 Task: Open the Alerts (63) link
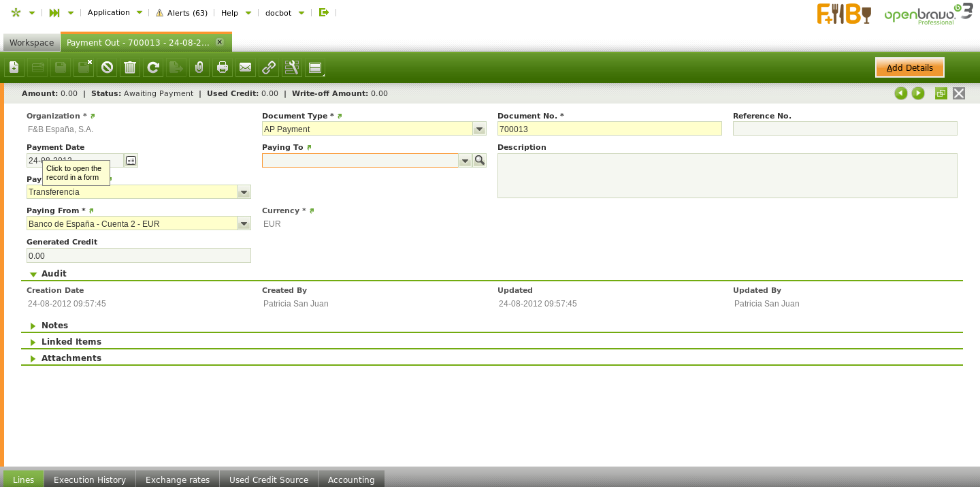coord(182,13)
